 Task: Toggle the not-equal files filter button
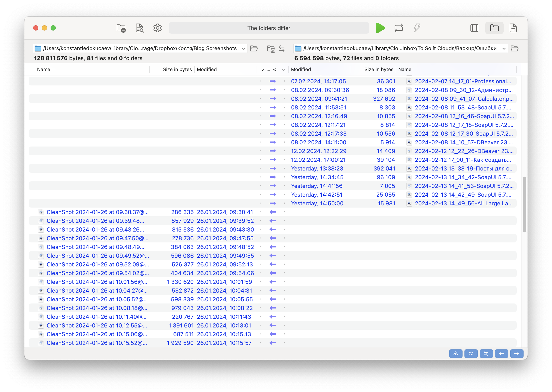coord(486,354)
